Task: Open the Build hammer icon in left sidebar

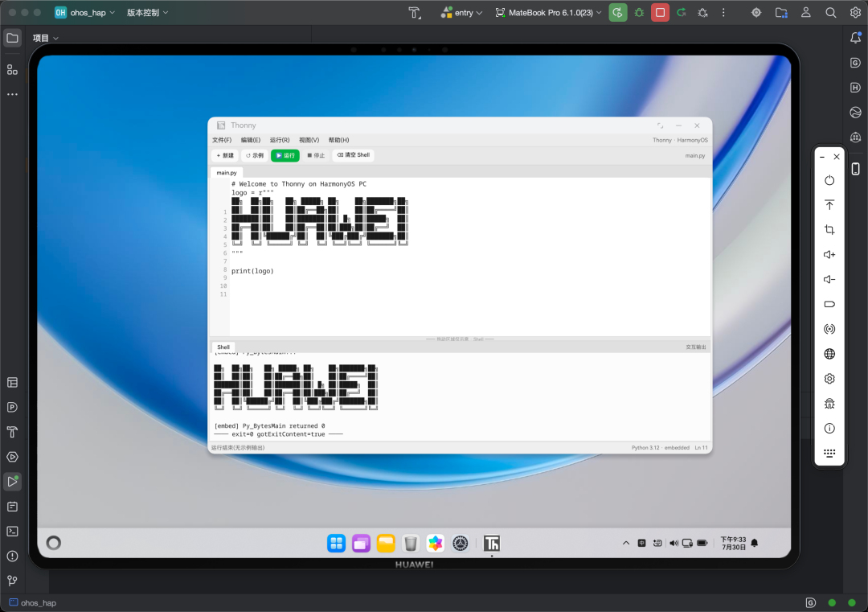Action: [x=12, y=432]
